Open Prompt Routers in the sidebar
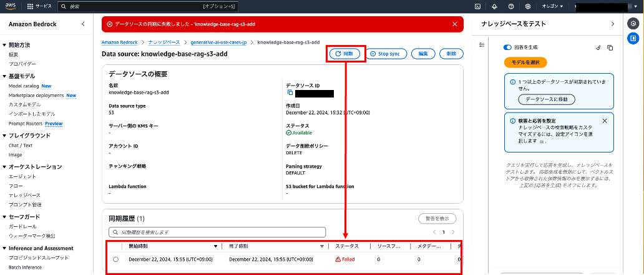Screen dimensions: 644x275 click(x=26, y=123)
